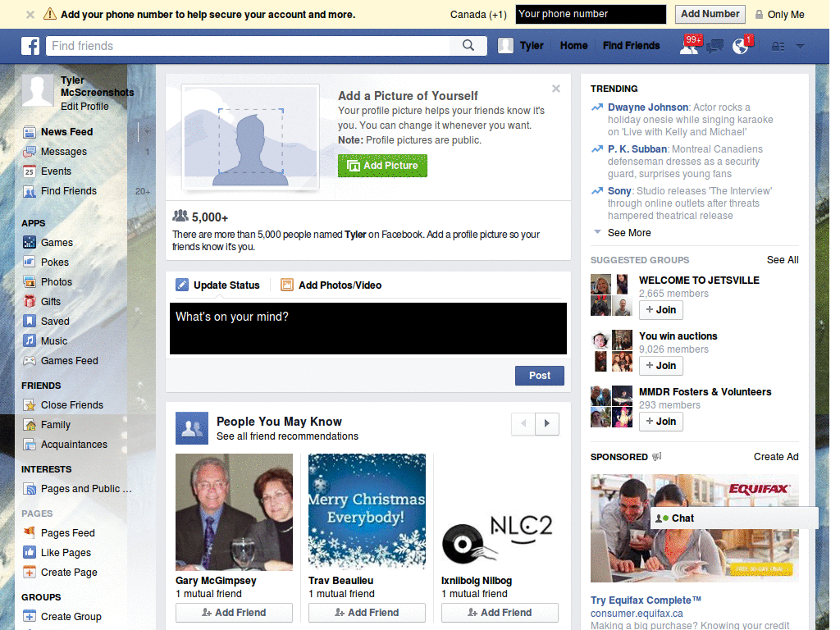Open Gary McGimpsey profile photo

coord(234,512)
